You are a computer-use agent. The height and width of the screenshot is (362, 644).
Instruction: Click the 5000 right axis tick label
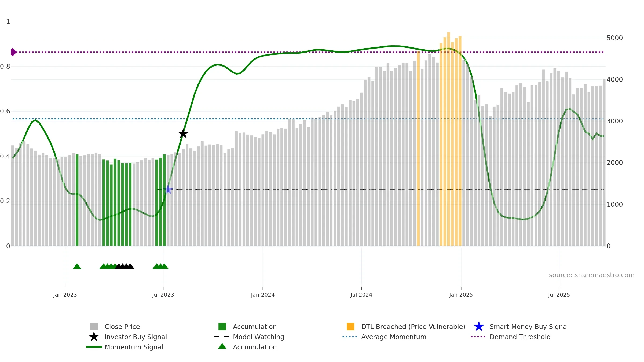[x=614, y=38]
